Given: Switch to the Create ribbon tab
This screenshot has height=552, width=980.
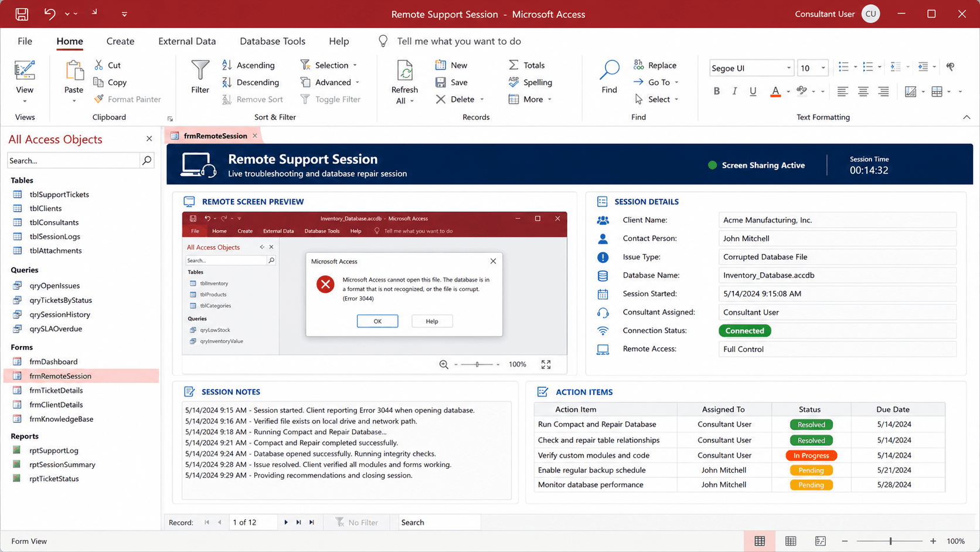Looking at the screenshot, I should pos(120,41).
